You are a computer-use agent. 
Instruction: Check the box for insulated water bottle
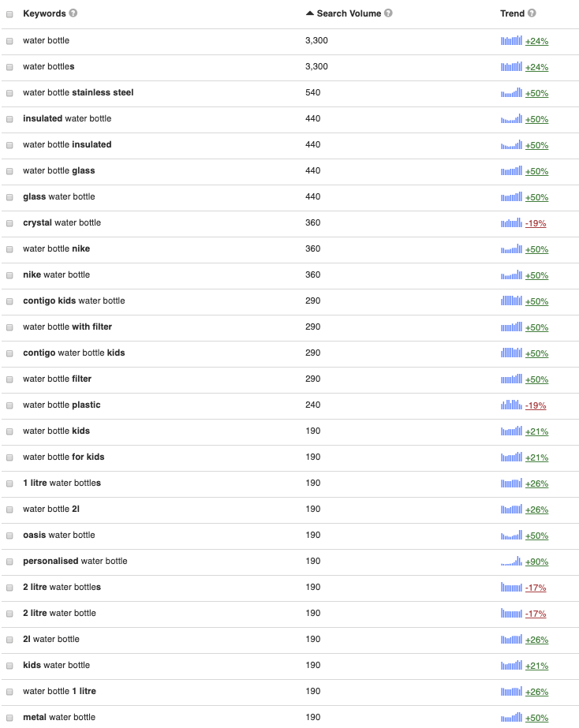(9, 119)
